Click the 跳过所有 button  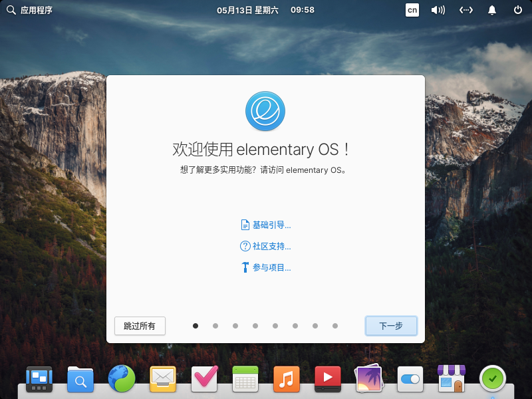click(x=140, y=326)
